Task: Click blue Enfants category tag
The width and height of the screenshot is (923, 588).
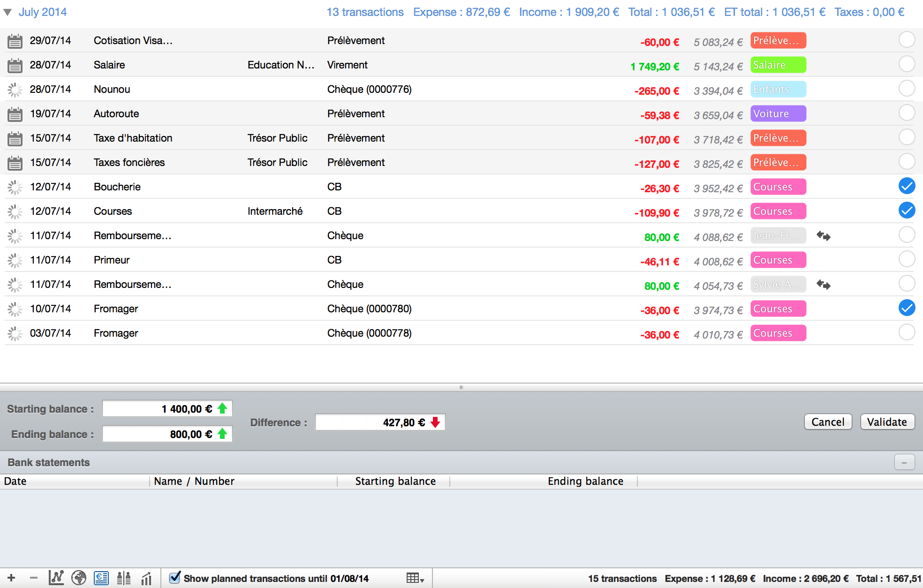Action: (778, 90)
